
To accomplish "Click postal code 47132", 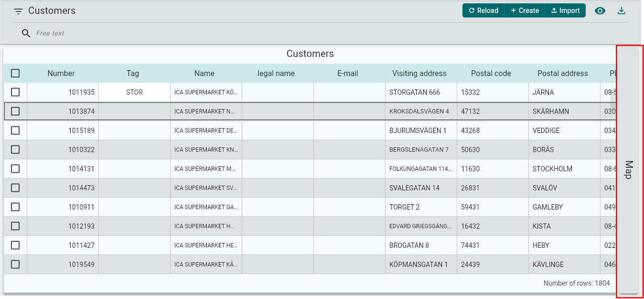I will 493,111.
